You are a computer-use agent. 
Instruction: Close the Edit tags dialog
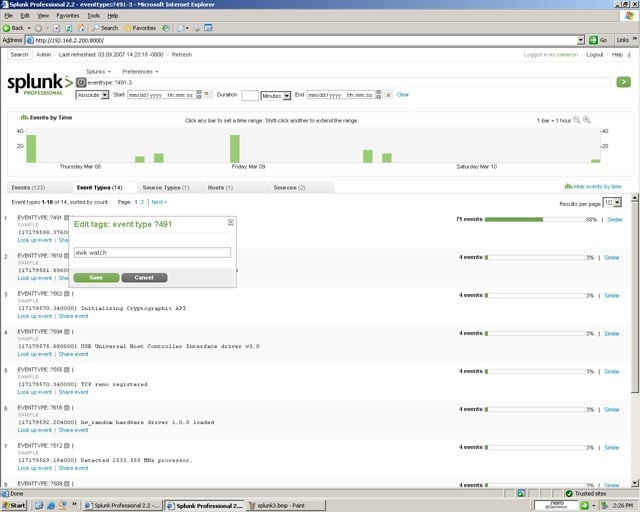[231, 222]
